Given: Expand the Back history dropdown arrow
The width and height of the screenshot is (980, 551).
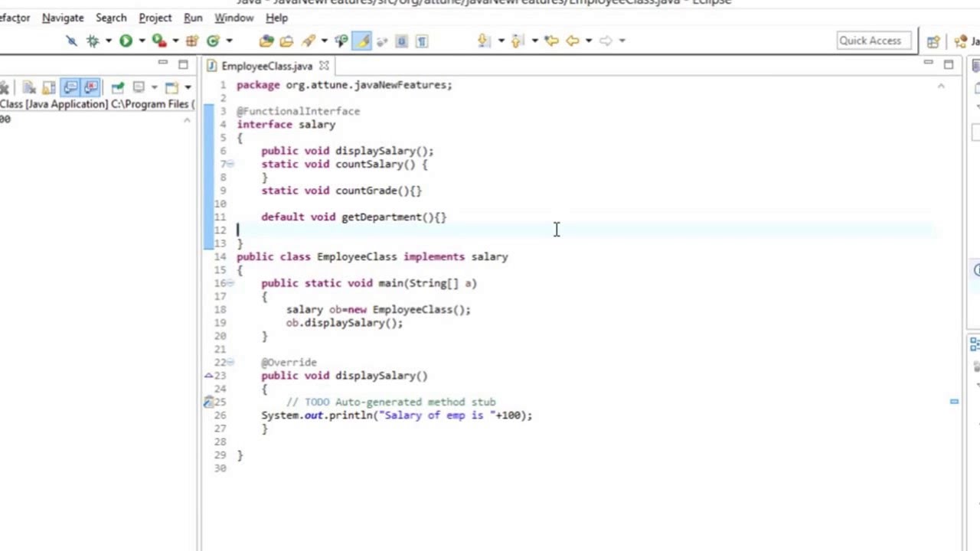Looking at the screenshot, I should (x=588, y=41).
